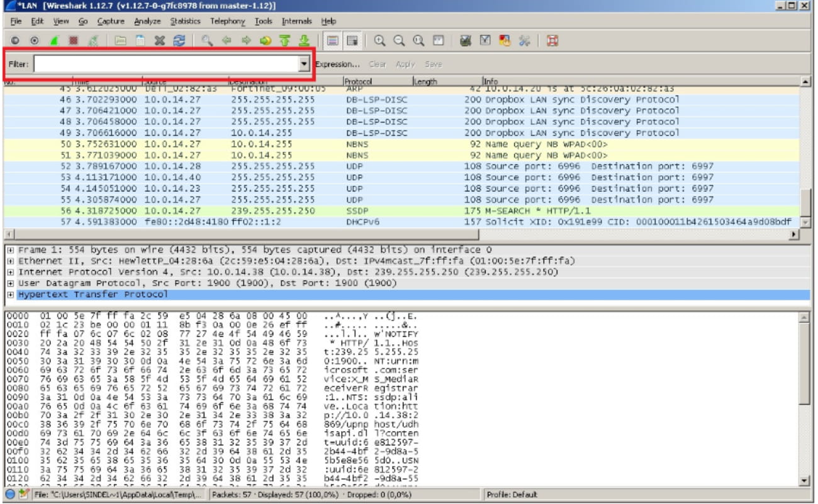Open expert info from status bar circle
Screen dimensions: 818x504
click(x=9, y=495)
